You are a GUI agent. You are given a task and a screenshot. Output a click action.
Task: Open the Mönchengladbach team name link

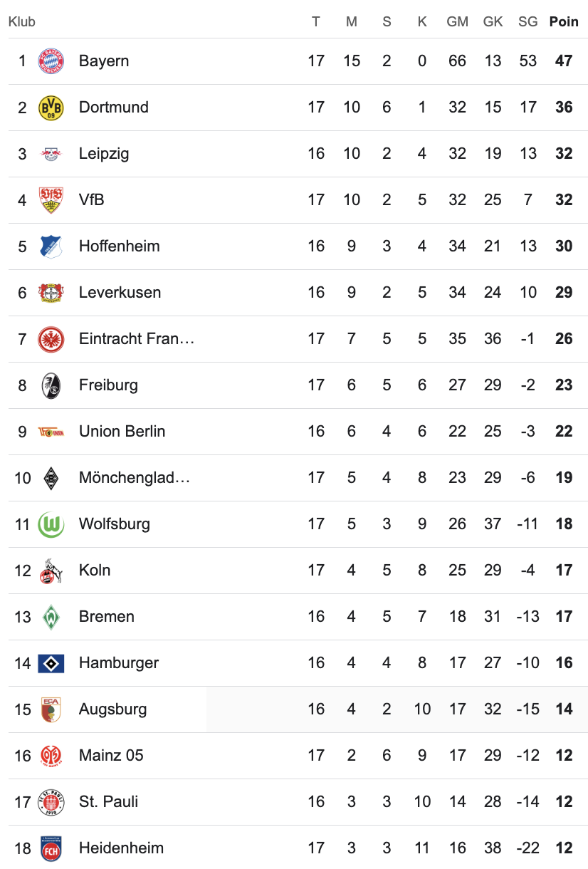coord(134,478)
